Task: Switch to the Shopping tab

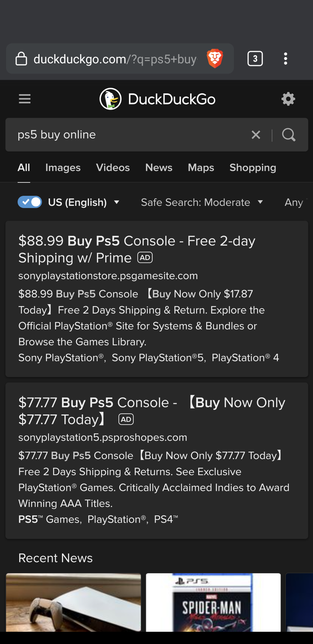Action: tap(252, 168)
